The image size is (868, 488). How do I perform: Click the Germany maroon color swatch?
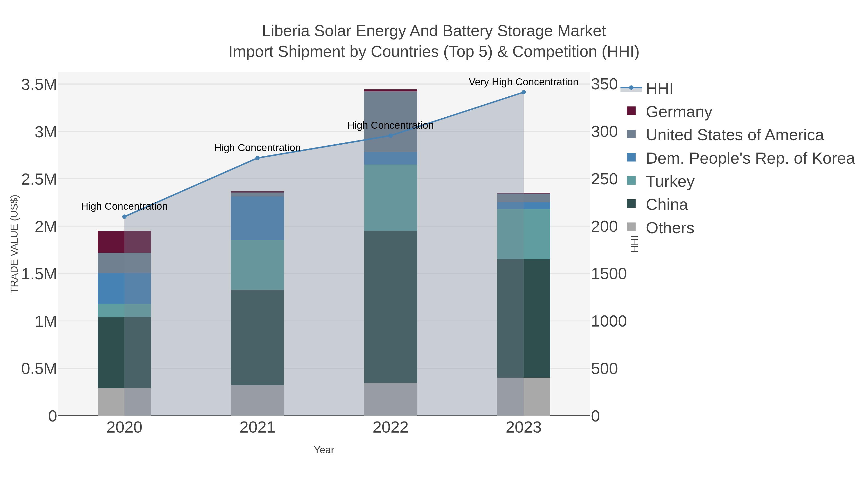coord(631,111)
